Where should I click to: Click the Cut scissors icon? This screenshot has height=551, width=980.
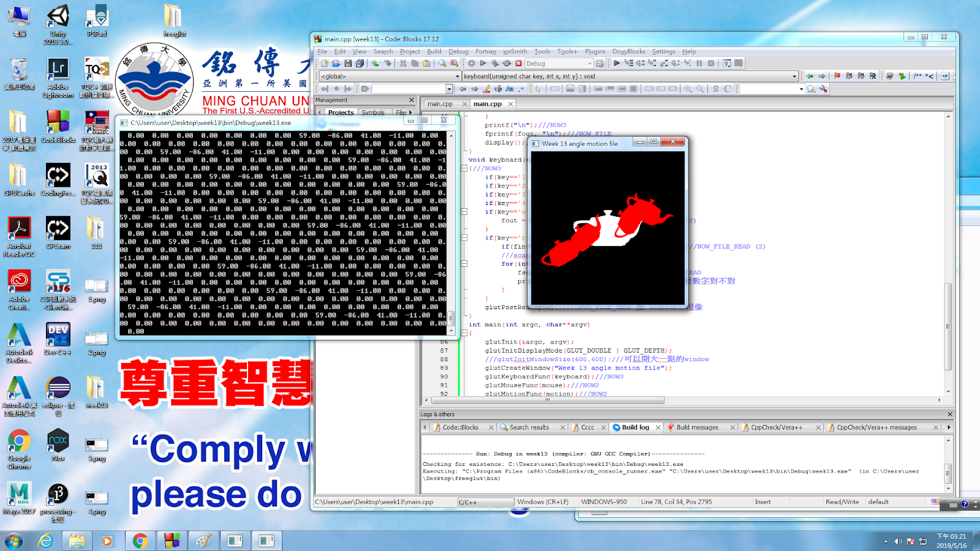[403, 63]
